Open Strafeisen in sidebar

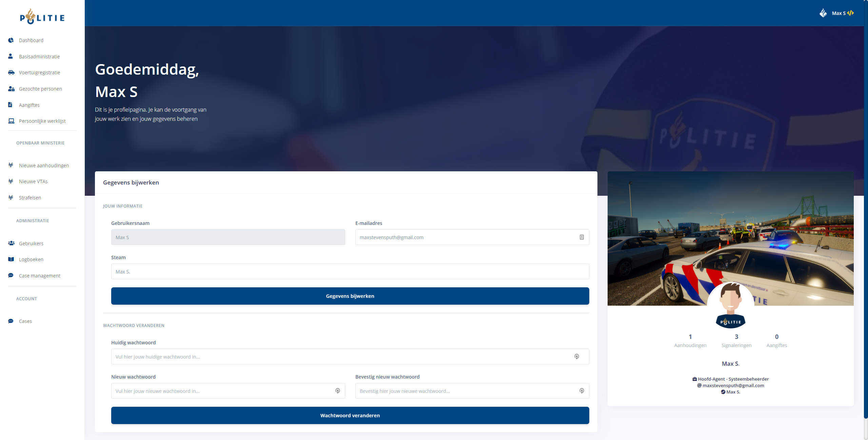[30, 197]
